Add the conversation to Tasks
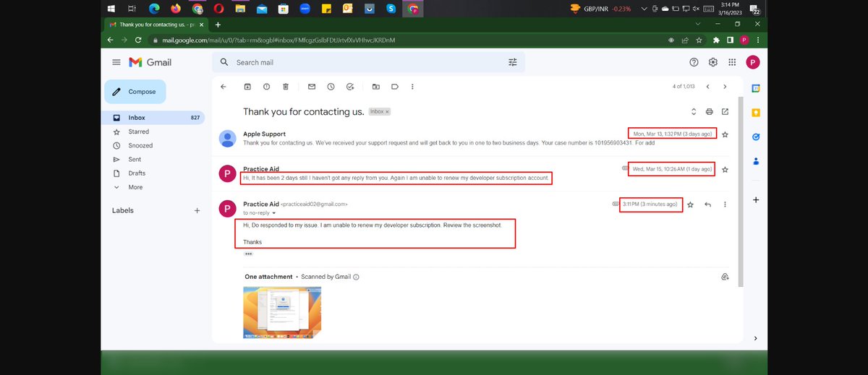 coord(350,87)
